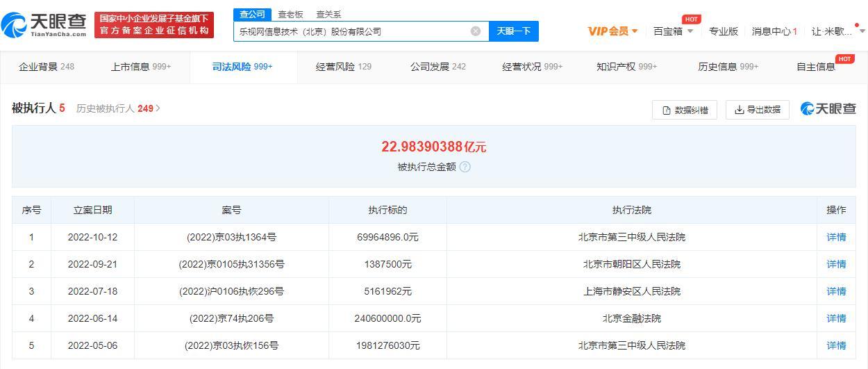Click the 被执行人 5 section heading
868x369 pixels.
38,108
